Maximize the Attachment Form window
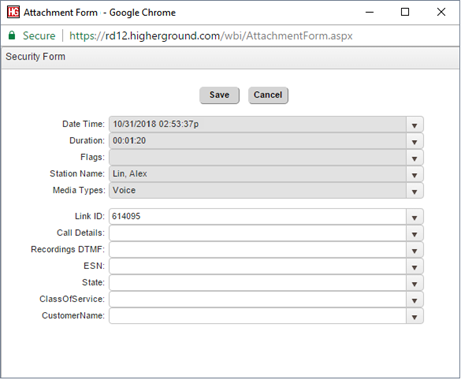 pyautogui.click(x=405, y=12)
